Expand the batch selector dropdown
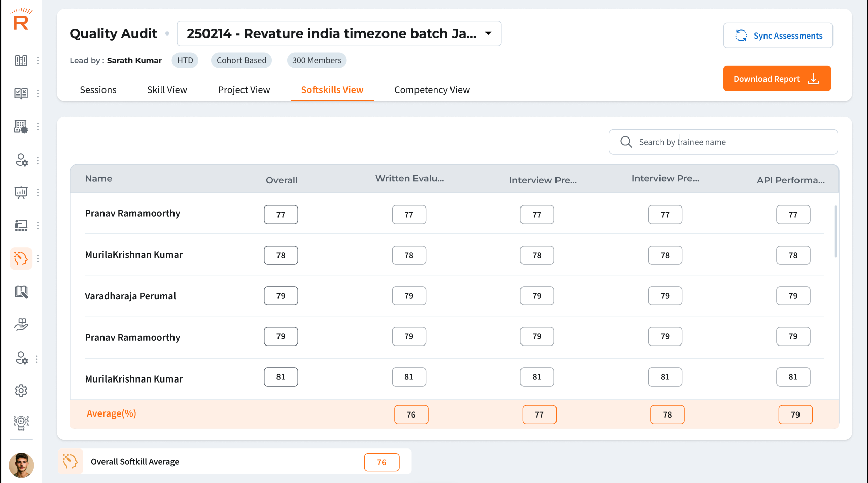Image resolution: width=868 pixels, height=483 pixels. coord(488,33)
